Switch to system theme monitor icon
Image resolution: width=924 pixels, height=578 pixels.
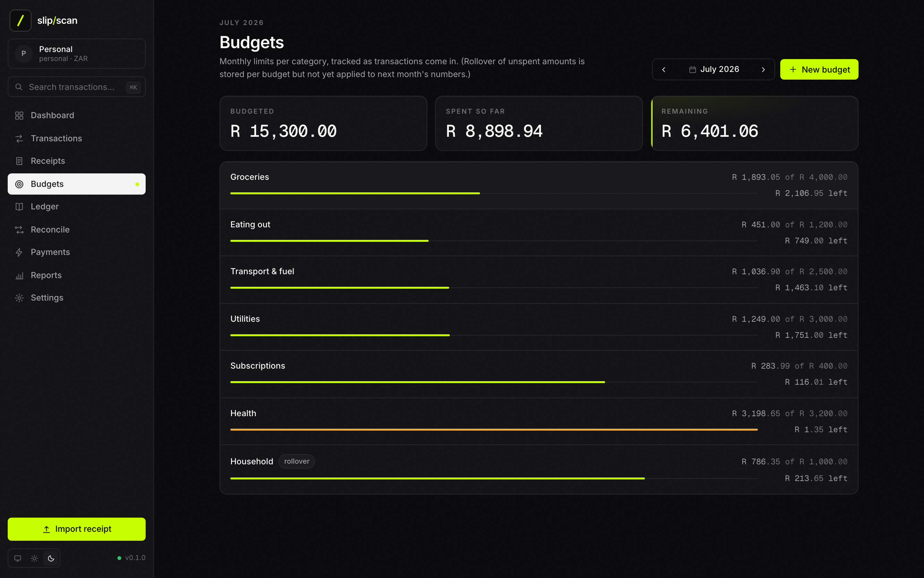pyautogui.click(x=18, y=558)
